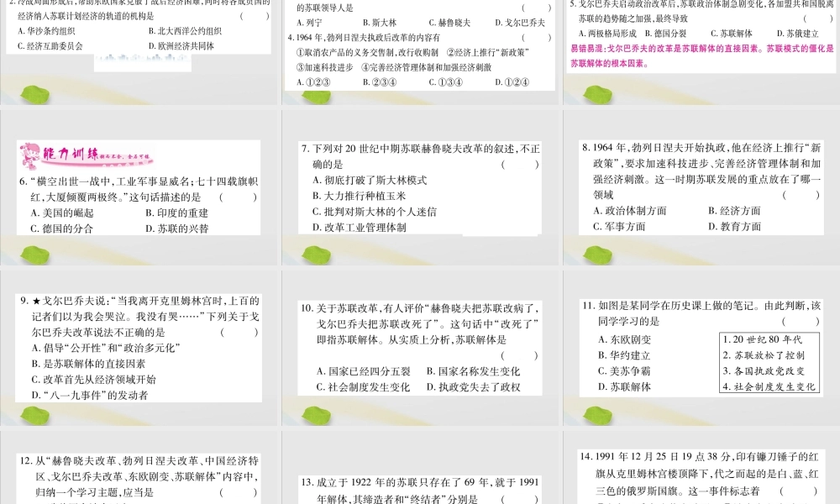Choose A. 政治体制方面 in question 8

pos(630,211)
